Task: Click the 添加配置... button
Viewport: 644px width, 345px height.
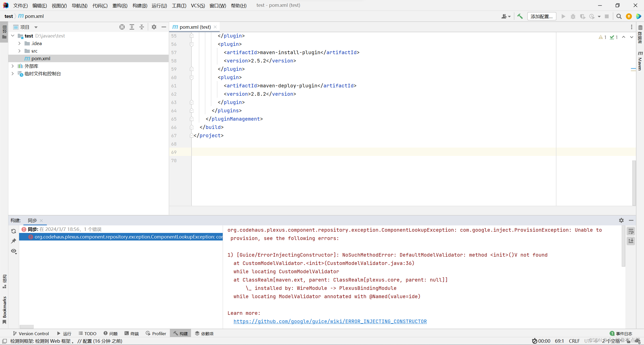Action: (541, 16)
